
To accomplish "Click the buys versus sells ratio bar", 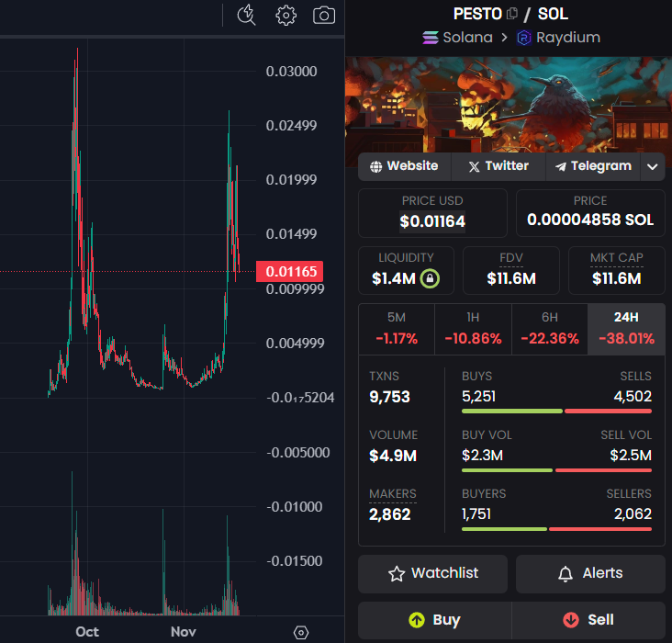I will [556, 412].
